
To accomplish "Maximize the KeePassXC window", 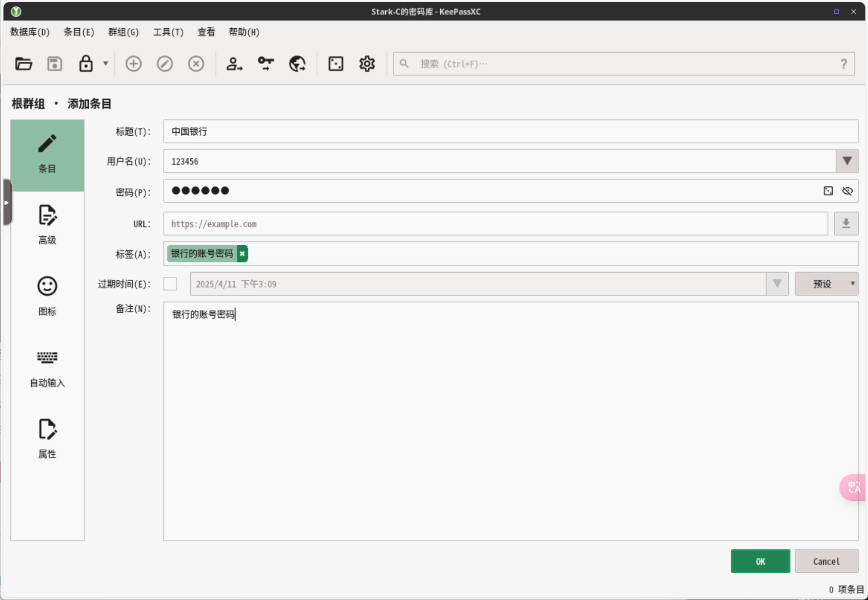I will (x=836, y=11).
